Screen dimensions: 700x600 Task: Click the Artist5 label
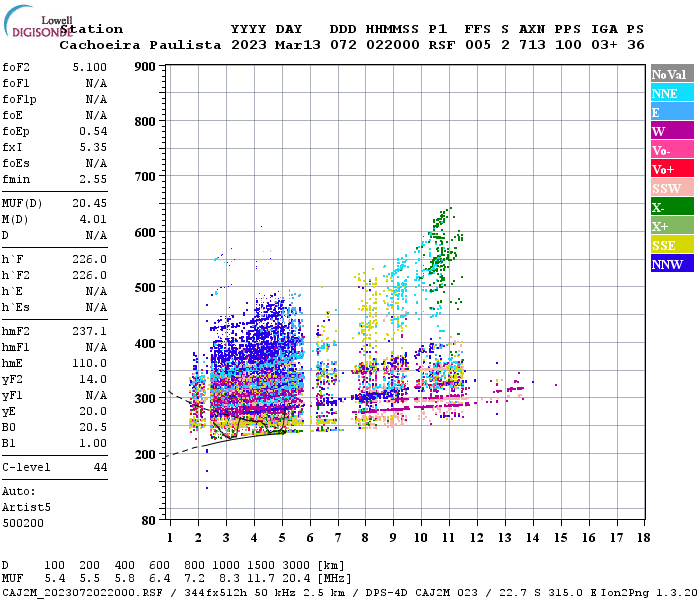(26, 508)
